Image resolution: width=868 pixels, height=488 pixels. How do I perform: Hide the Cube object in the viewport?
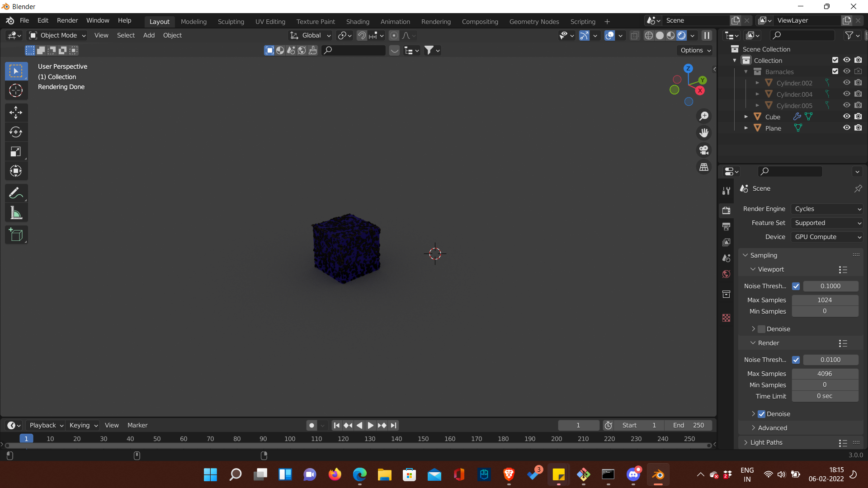point(847,117)
